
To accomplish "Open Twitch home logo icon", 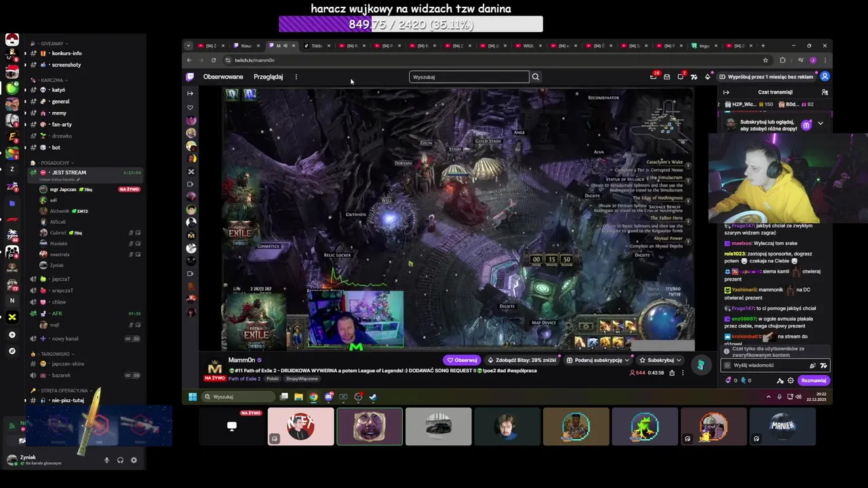I will click(x=190, y=77).
